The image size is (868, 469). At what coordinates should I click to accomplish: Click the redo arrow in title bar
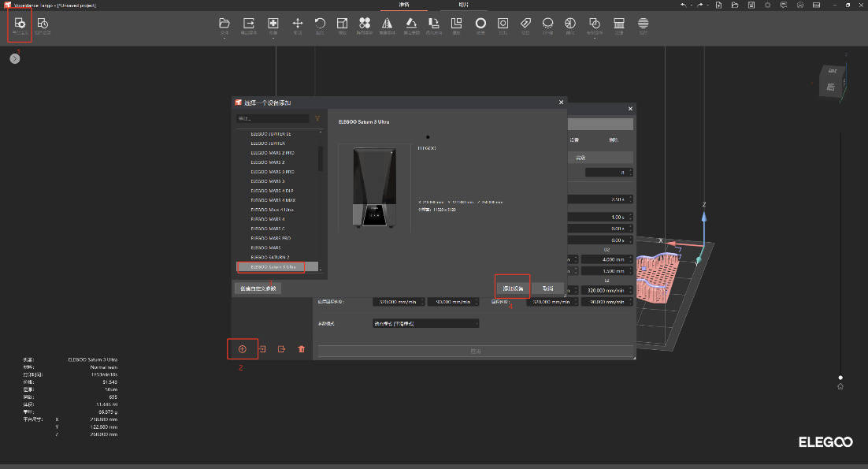(699, 5)
